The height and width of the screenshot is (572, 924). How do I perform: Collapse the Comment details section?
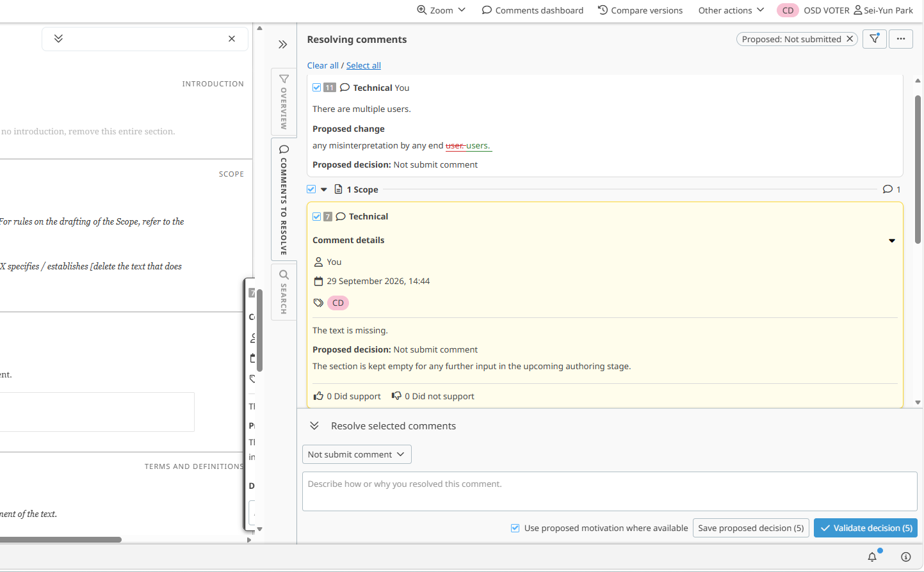pos(892,241)
